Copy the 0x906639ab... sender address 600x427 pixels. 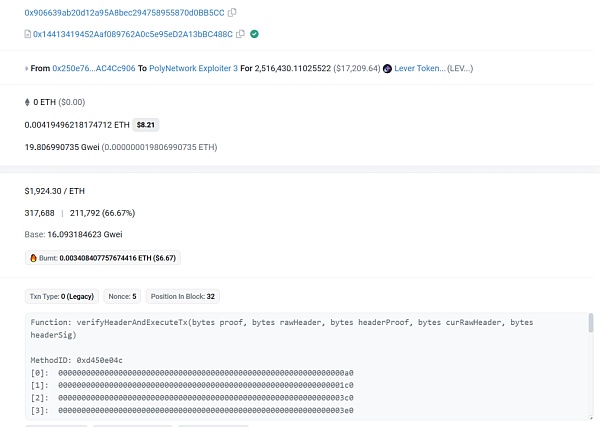232,13
